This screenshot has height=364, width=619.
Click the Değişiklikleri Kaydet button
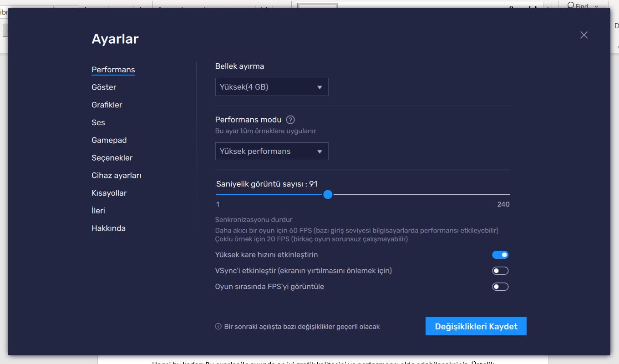[476, 326]
